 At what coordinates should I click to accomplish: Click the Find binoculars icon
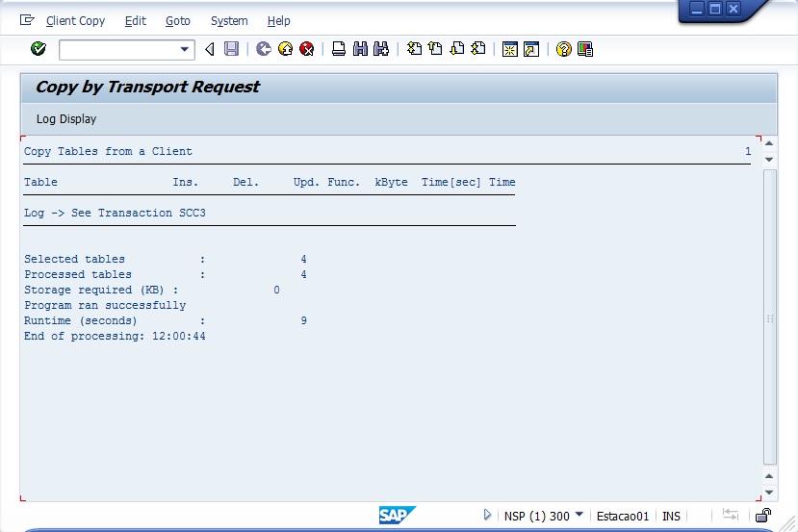360,49
